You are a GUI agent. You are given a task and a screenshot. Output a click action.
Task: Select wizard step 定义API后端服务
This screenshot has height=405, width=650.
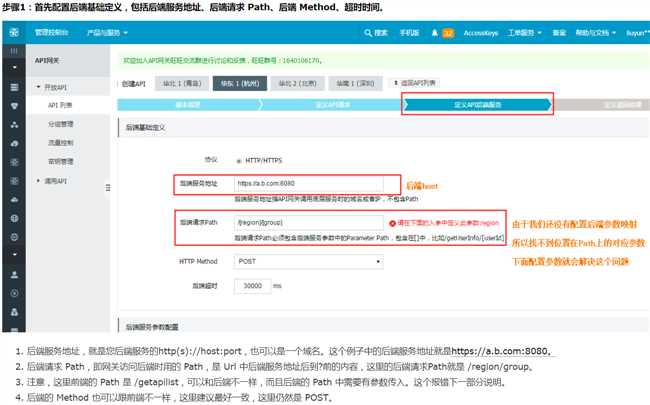point(478,104)
